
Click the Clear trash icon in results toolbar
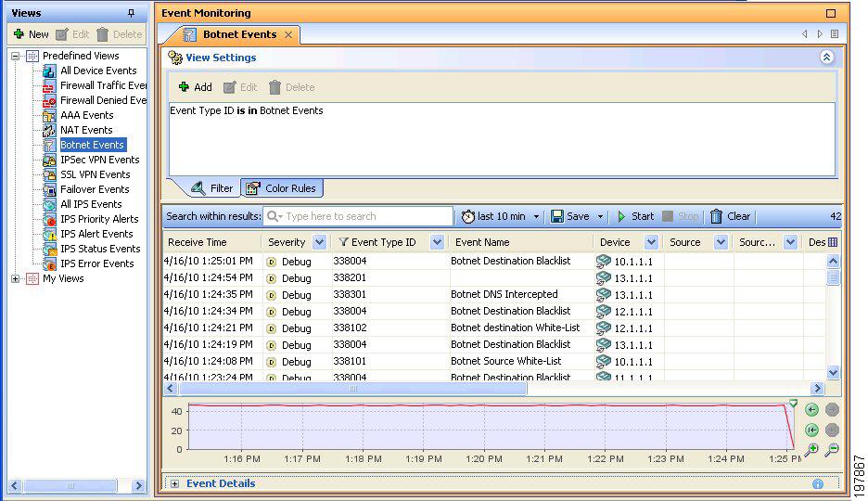coord(716,216)
